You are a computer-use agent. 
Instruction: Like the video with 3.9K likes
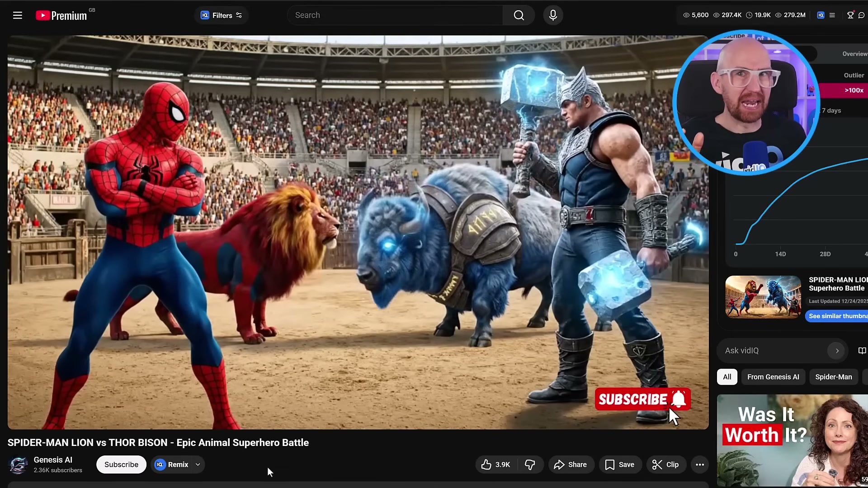click(495, 465)
